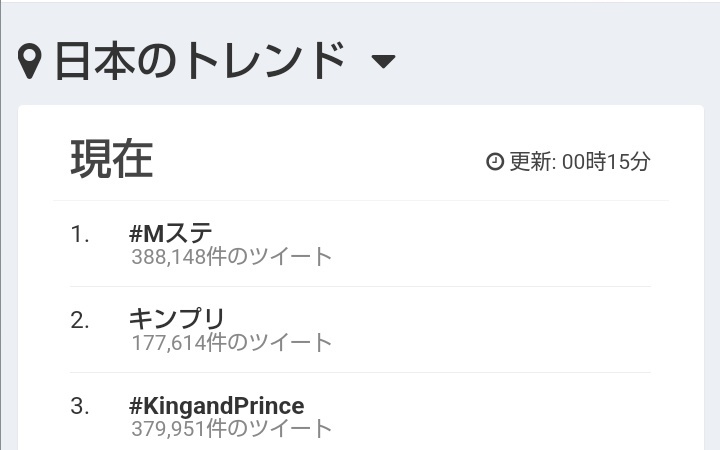The height and width of the screenshot is (450, 720).
Task: Click rank number 1 beside #Mステ
Action: coord(80,234)
